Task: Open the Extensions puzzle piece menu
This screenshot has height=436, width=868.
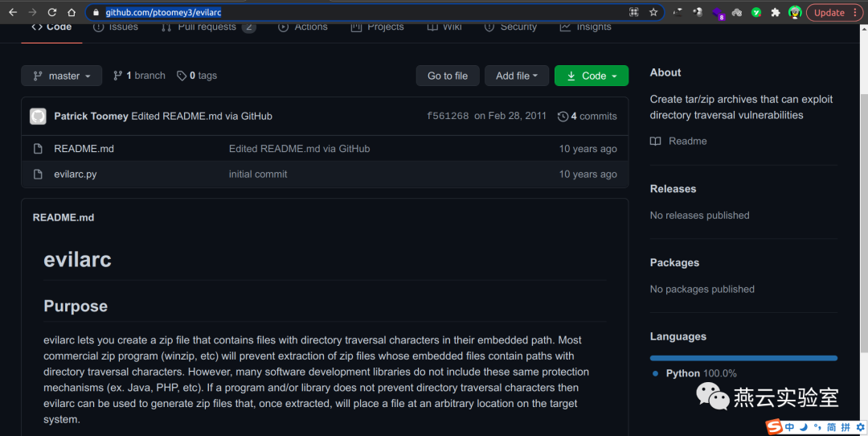Action: [x=776, y=12]
